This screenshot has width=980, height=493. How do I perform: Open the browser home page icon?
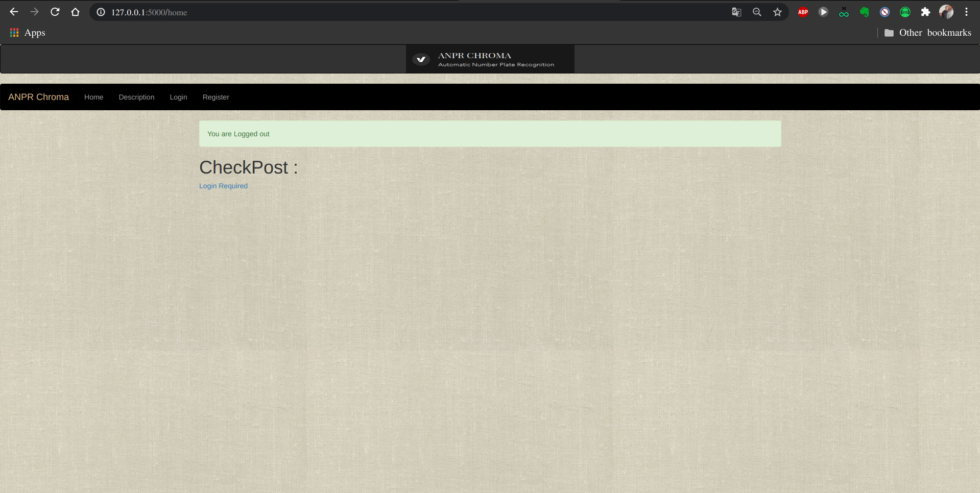point(75,12)
